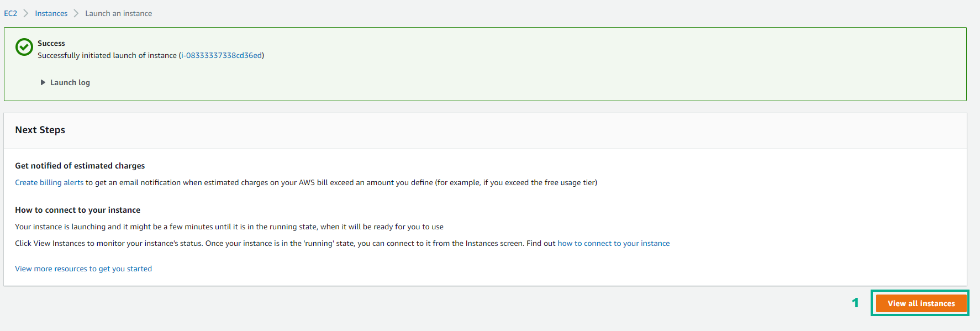Click How to connect to your instance heading
The height and width of the screenshot is (331, 980).
point(78,210)
